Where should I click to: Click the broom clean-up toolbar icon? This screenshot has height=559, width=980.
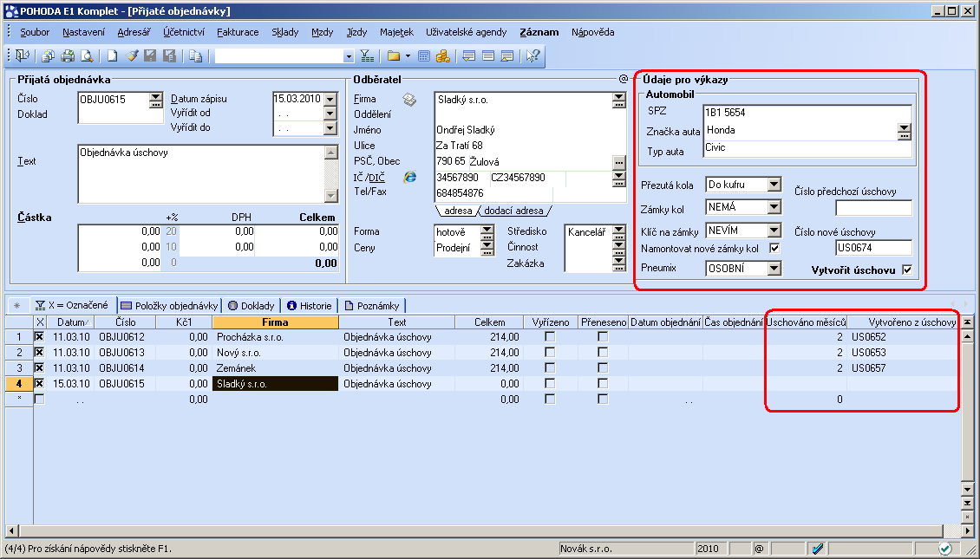point(131,56)
